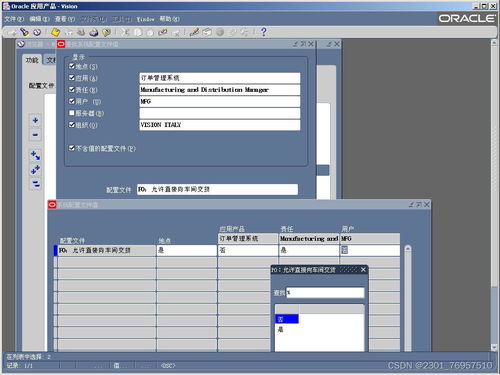This screenshot has height=375, width=500.
Task: Open the Show Navigator toolbar icon
Action: tap(37, 32)
